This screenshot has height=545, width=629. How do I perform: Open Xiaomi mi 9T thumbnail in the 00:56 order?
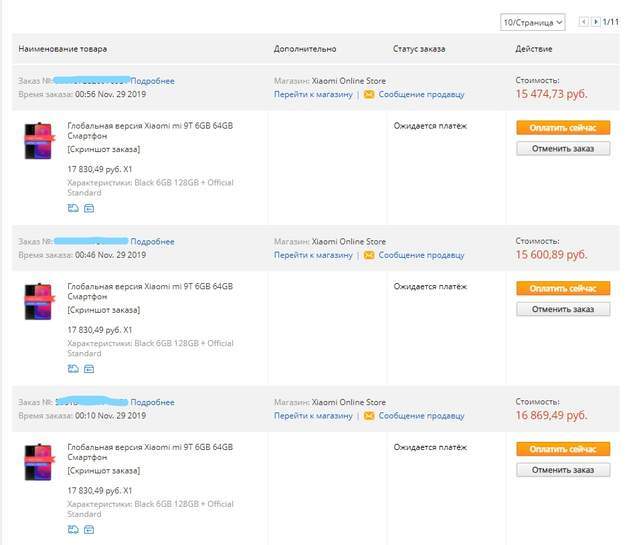(38, 141)
